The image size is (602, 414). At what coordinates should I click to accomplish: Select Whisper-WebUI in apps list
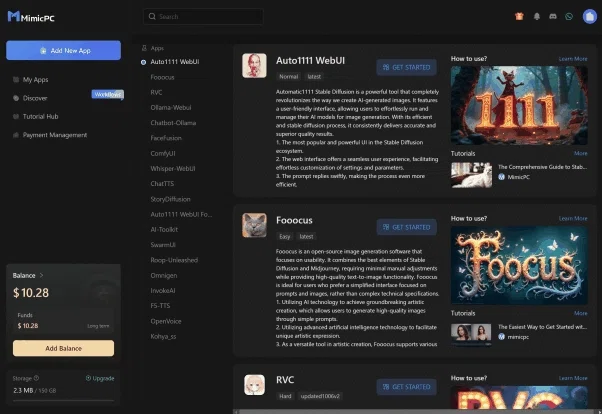[173, 169]
